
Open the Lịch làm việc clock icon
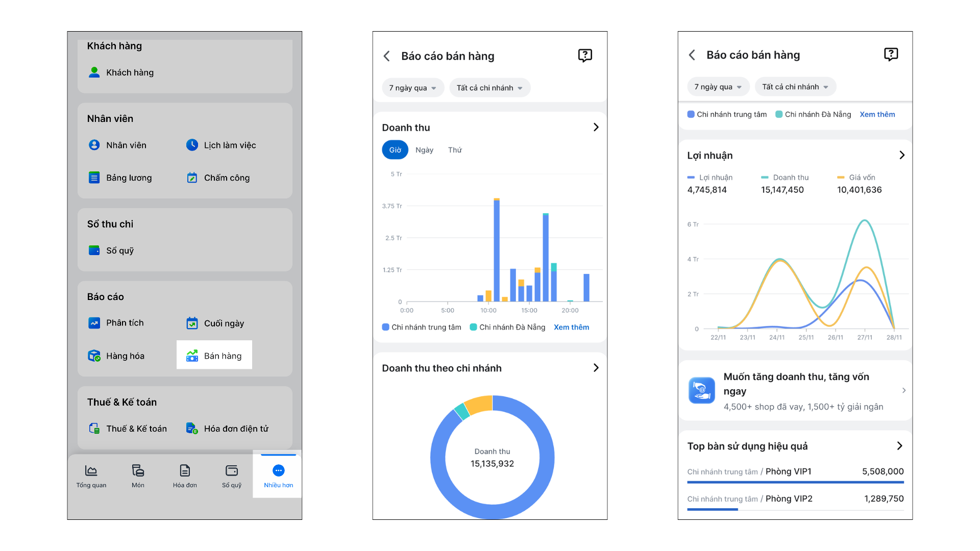(192, 145)
